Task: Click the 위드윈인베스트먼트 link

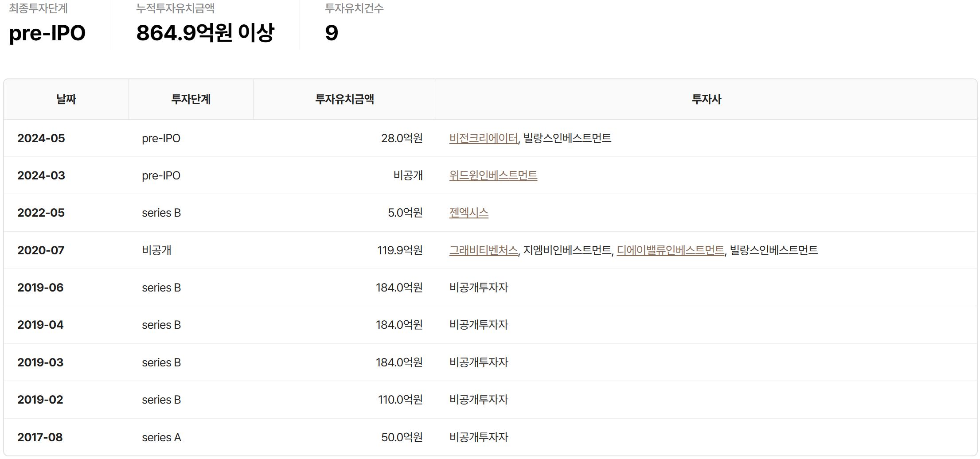Action: 493,175
